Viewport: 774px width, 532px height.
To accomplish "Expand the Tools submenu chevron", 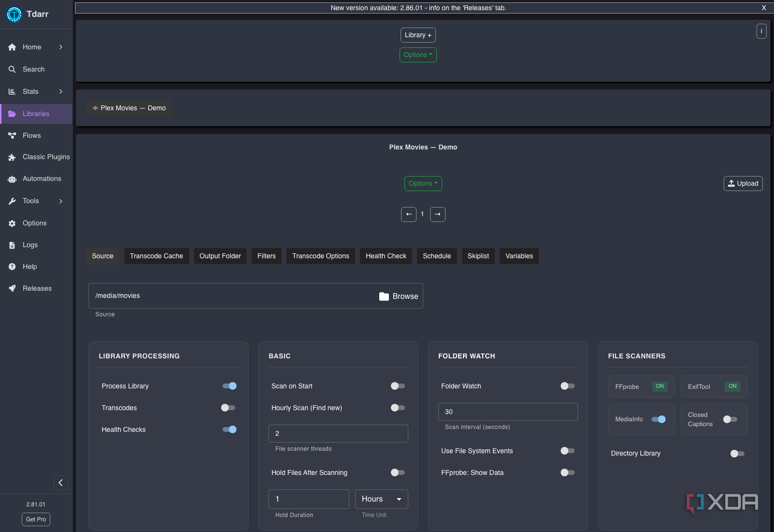I will click(61, 201).
